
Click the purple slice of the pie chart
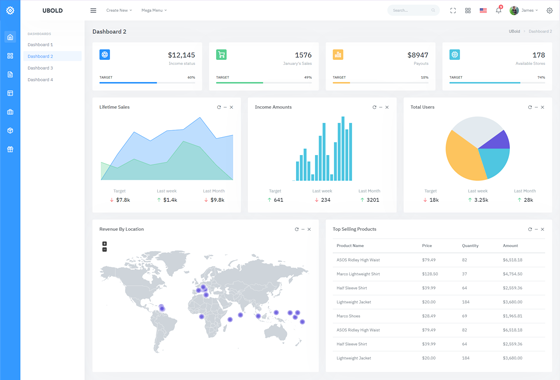(x=498, y=141)
